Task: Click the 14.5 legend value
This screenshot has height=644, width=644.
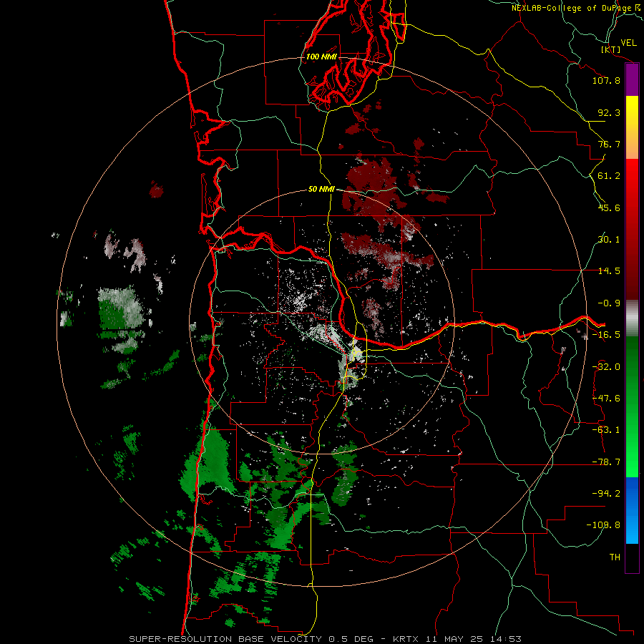Action: 609,271
